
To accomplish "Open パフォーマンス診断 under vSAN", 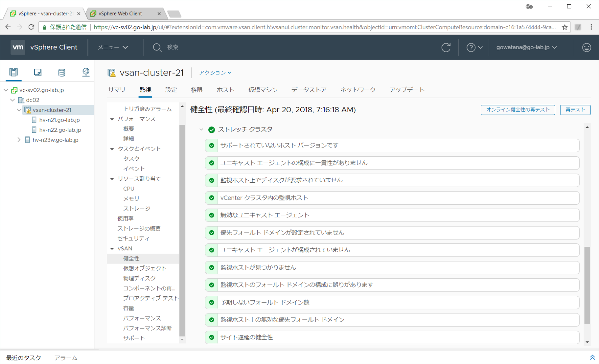I will [147, 328].
